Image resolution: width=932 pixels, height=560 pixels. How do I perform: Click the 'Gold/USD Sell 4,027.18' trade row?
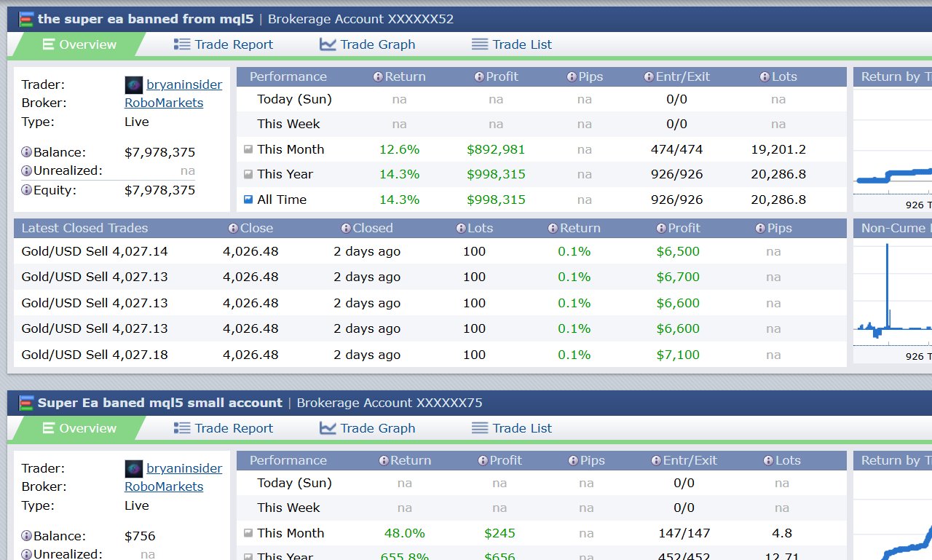click(x=430, y=355)
